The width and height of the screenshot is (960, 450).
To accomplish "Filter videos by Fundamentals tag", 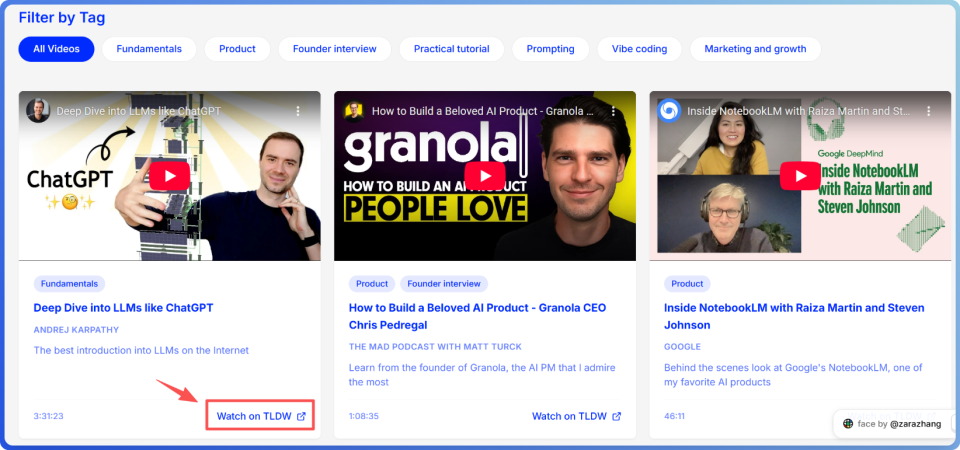I will pyautogui.click(x=149, y=49).
